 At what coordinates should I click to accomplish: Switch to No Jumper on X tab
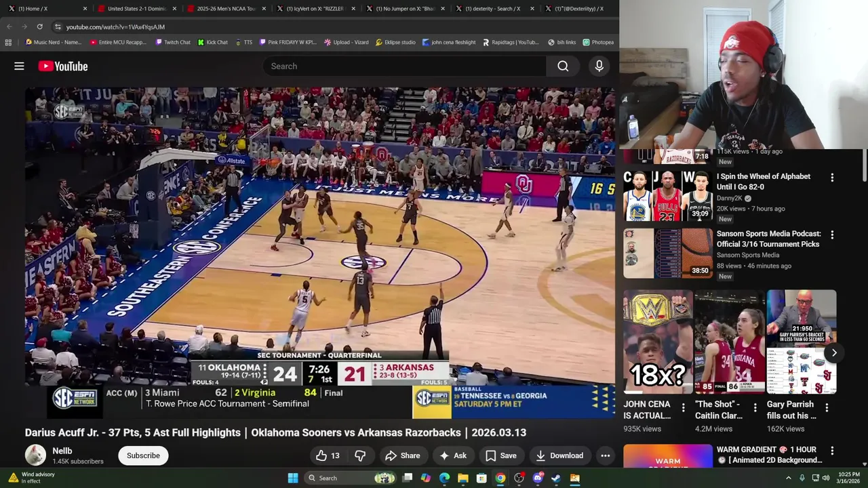pos(404,9)
